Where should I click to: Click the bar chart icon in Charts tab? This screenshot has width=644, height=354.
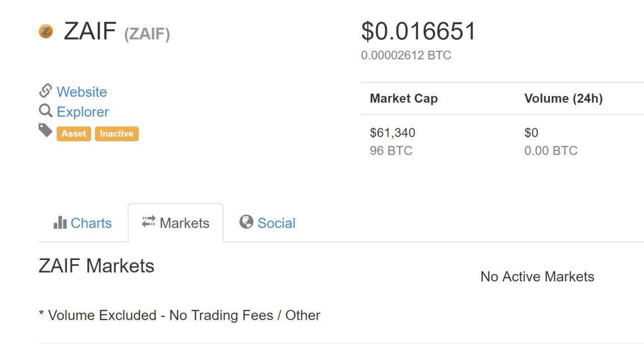[60, 222]
